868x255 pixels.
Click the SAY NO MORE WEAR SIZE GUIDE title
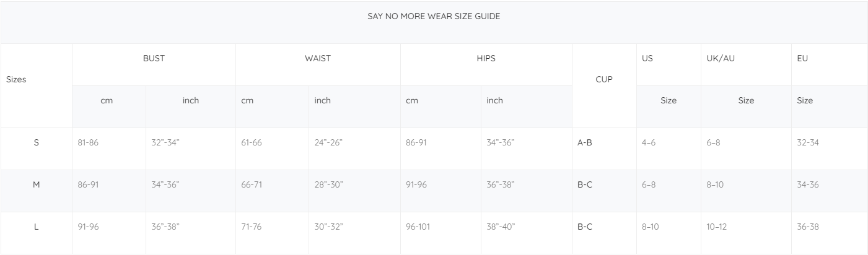pos(434,17)
